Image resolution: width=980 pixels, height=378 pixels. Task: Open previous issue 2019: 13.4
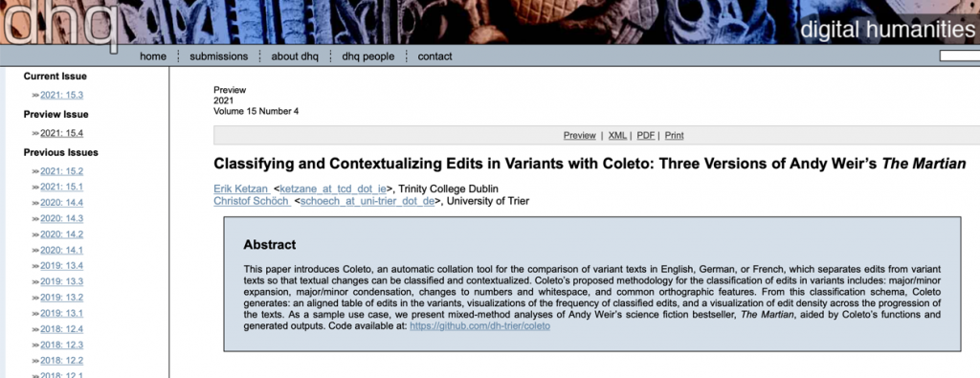point(62,265)
